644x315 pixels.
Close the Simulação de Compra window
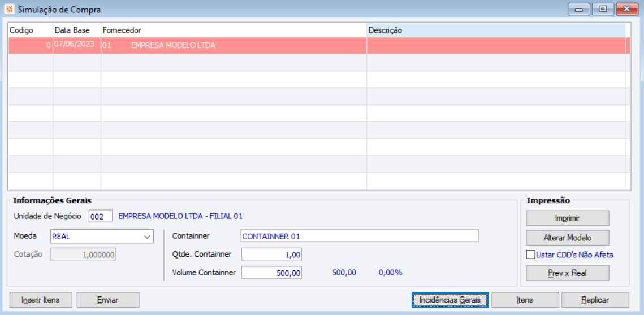coord(626,8)
